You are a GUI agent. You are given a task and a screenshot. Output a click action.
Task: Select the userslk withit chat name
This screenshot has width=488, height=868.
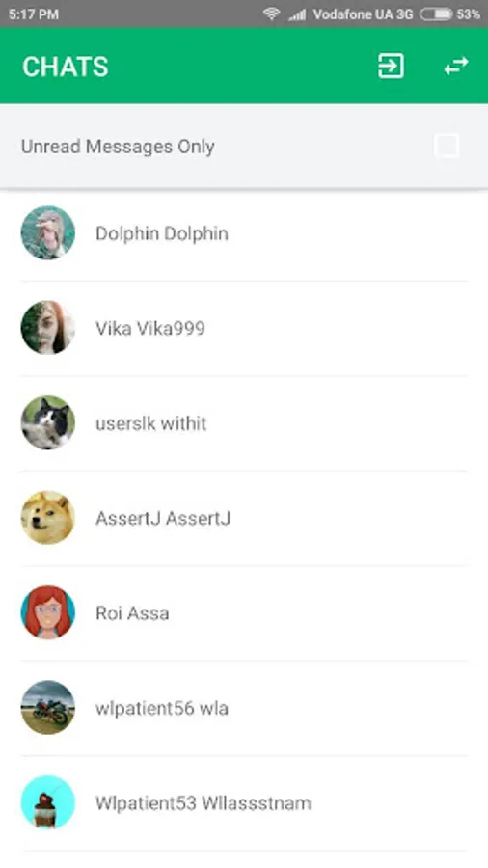coord(151,423)
